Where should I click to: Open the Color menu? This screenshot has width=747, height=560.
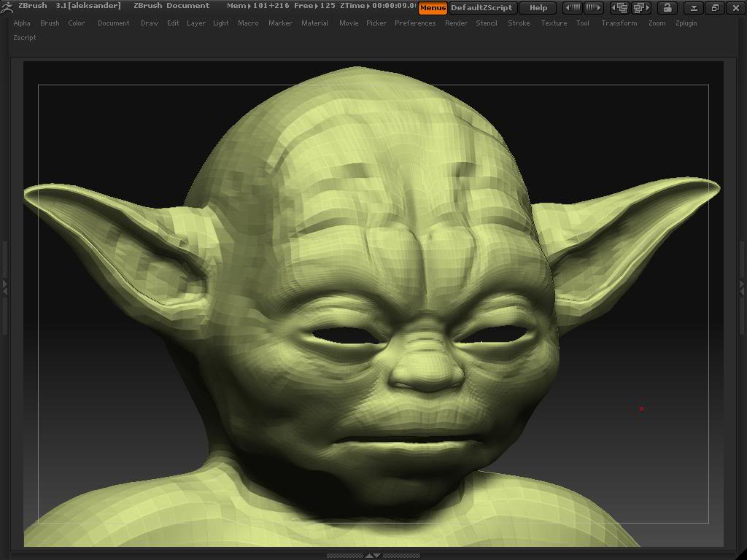[76, 23]
